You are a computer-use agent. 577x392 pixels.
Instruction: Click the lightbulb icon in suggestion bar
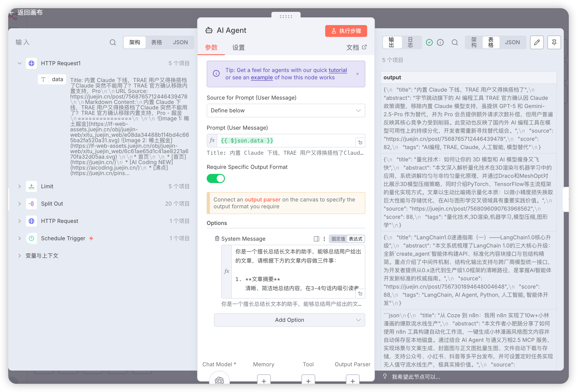point(385,377)
